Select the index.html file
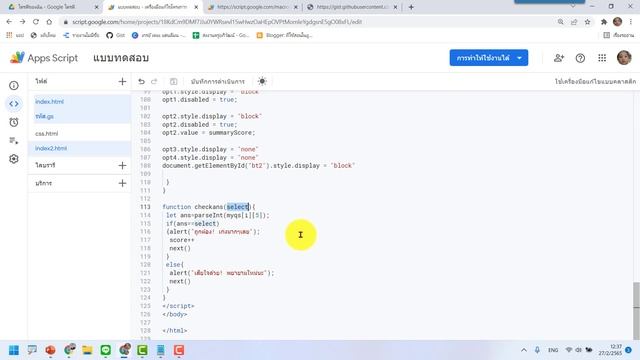The image size is (640, 360). pos(49,102)
